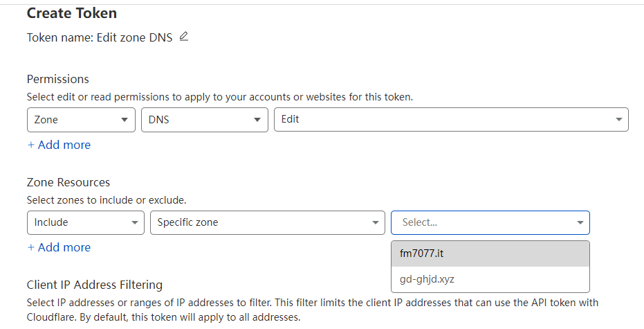Focus the Select... zone search field
The height and width of the screenshot is (329, 644).
481,223
